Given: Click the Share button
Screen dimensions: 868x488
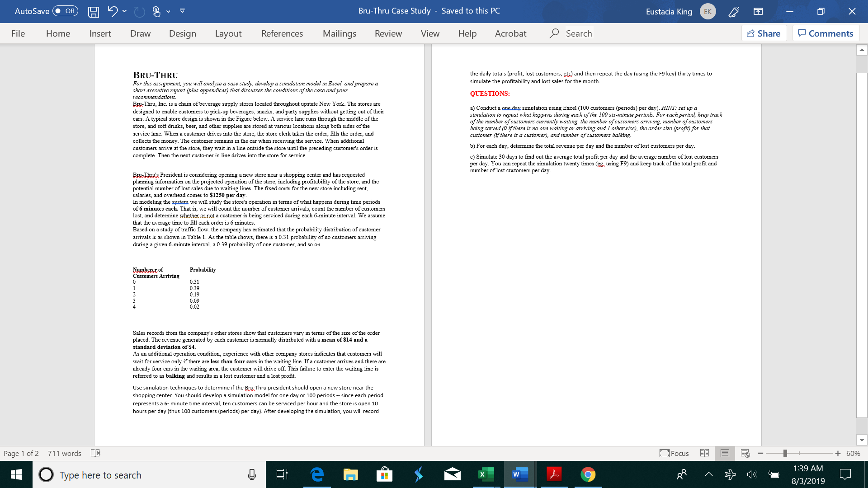Looking at the screenshot, I should (764, 33).
